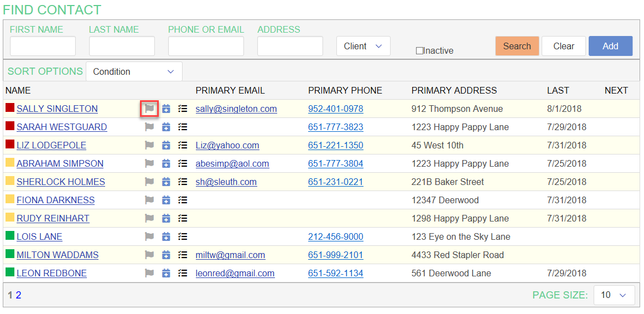644x314 pixels.
Task: Click the flag icon for Sally Singleton
Action: (x=149, y=109)
